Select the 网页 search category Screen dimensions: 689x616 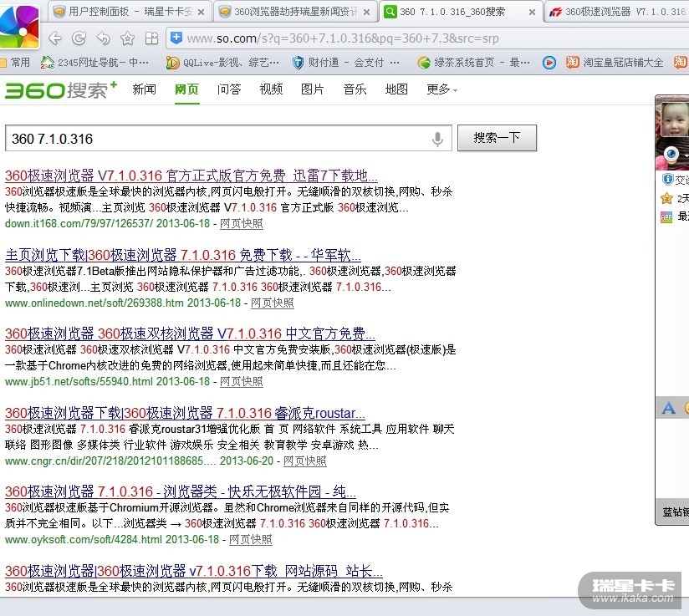coord(186,89)
